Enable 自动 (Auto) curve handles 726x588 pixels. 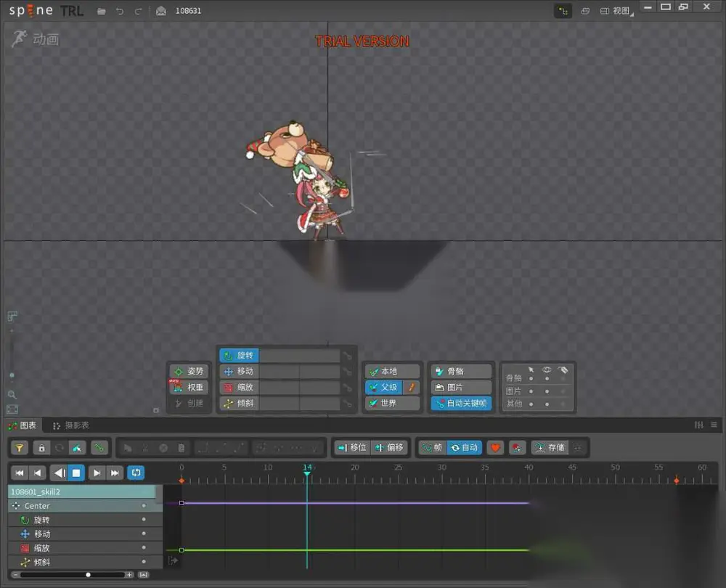[x=465, y=448]
